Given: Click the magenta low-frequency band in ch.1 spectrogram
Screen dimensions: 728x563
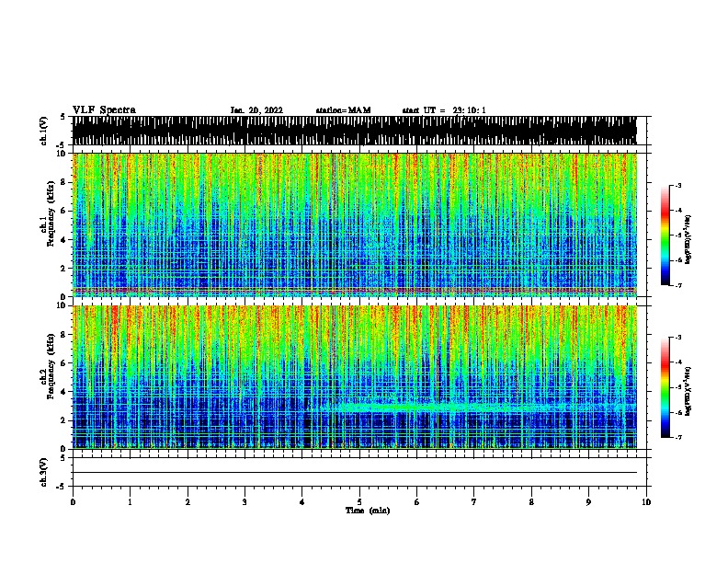Looking at the screenshot, I should coord(355,291).
